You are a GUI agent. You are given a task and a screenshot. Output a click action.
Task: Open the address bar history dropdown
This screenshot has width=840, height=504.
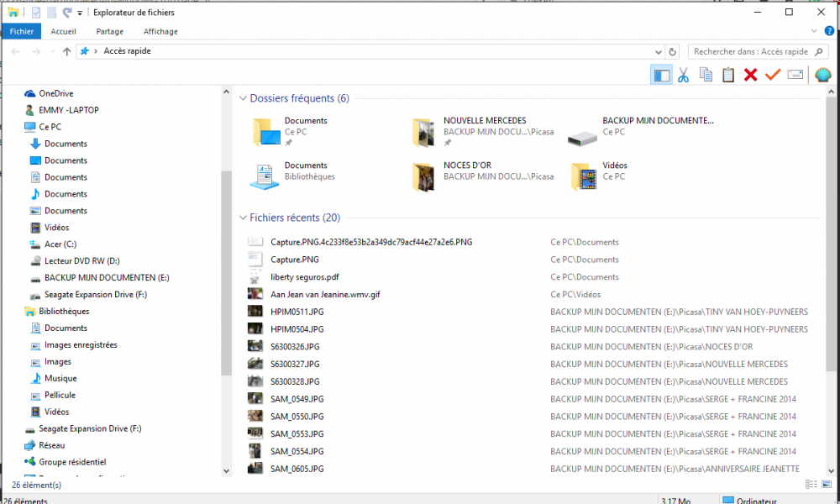click(659, 52)
